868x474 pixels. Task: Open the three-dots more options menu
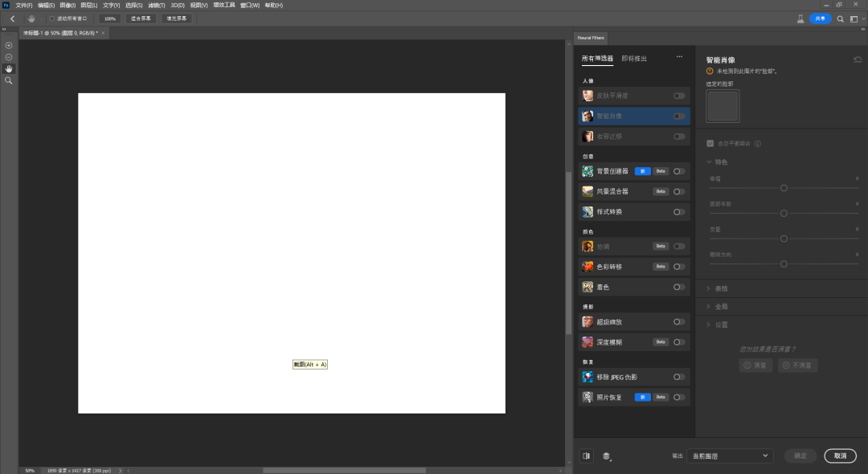tap(679, 58)
